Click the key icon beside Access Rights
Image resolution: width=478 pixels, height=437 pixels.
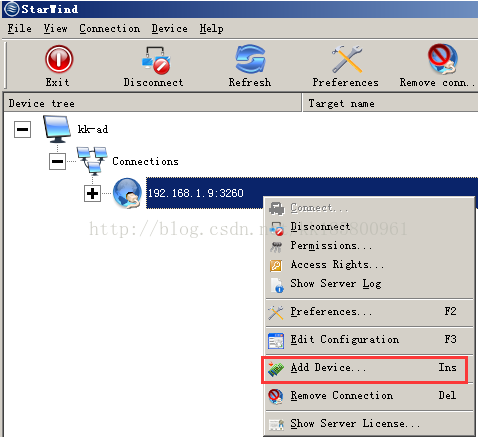coord(276,266)
